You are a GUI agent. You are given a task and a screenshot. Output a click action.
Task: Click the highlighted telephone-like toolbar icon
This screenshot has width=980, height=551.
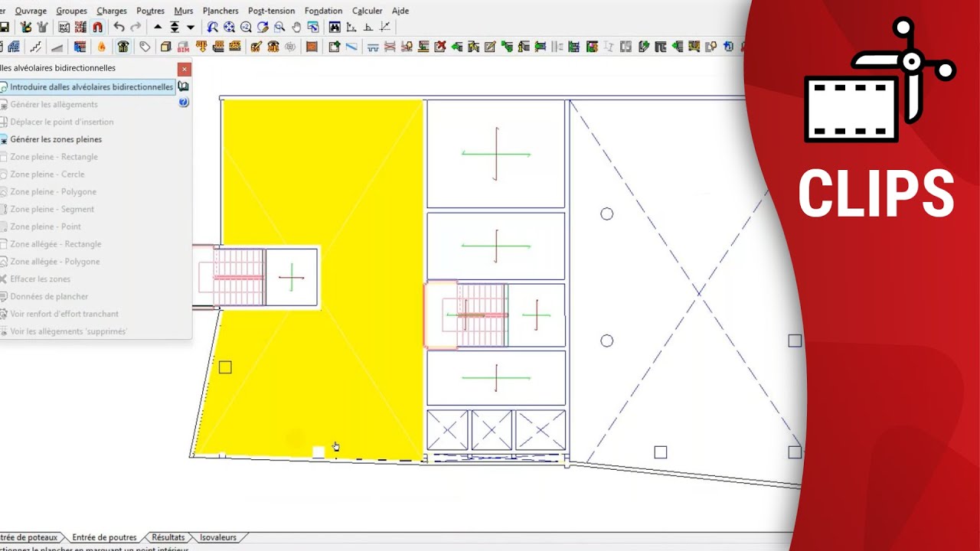point(122,47)
